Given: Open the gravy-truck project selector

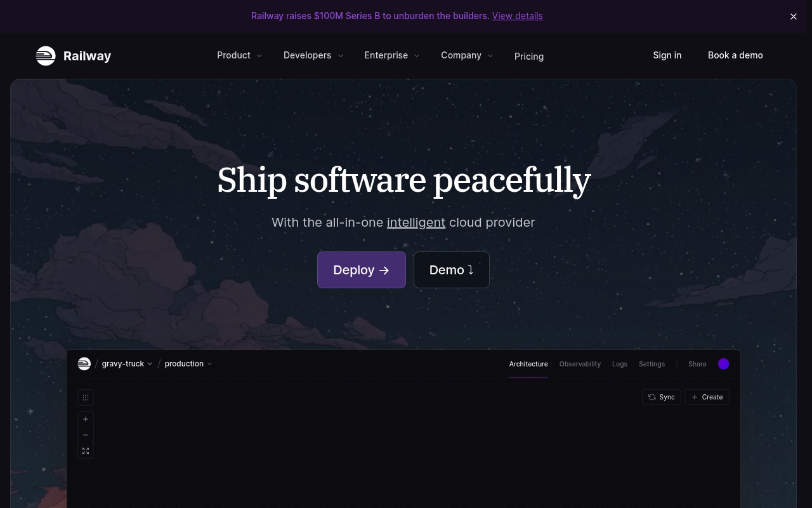Looking at the screenshot, I should coord(127,364).
